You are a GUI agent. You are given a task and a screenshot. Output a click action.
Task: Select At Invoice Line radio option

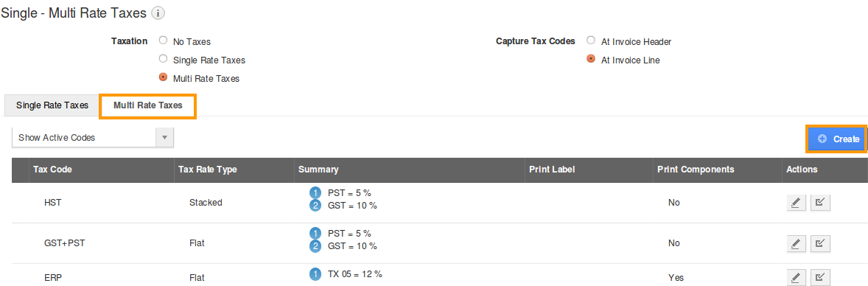pyautogui.click(x=591, y=59)
